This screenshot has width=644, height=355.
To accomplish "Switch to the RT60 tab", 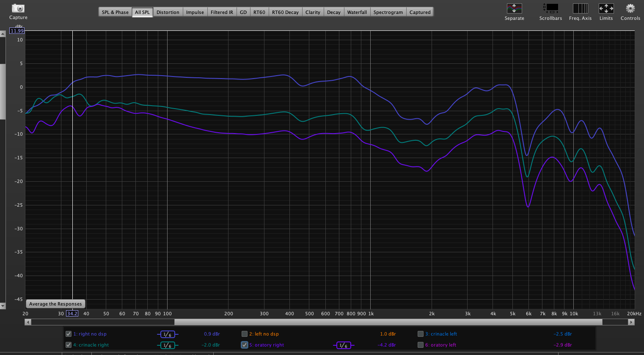I will [259, 12].
